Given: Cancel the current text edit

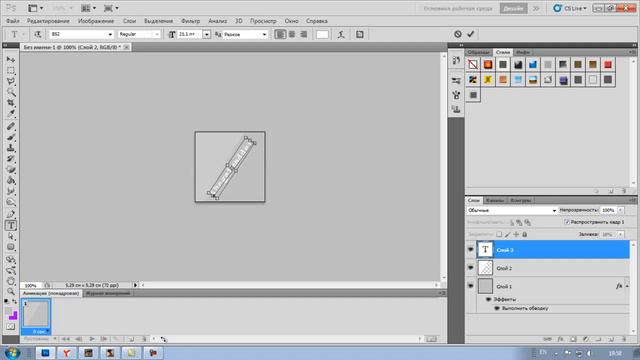Looking at the screenshot, I should pyautogui.click(x=458, y=34).
